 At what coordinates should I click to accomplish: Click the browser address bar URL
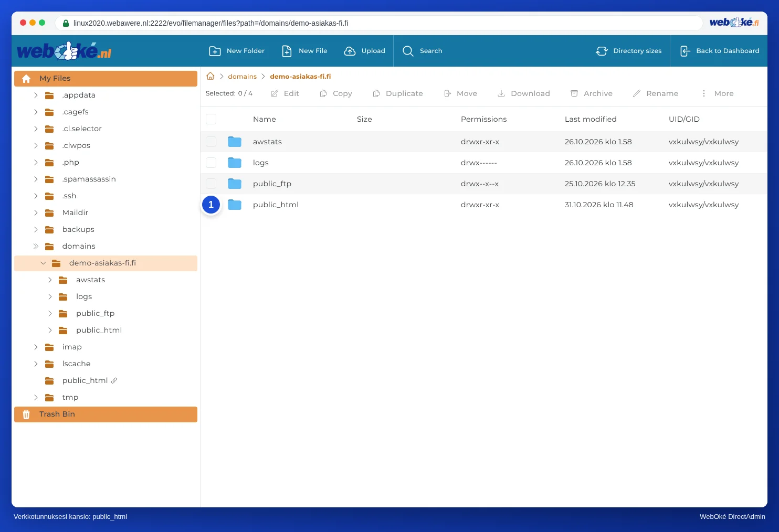210,23
